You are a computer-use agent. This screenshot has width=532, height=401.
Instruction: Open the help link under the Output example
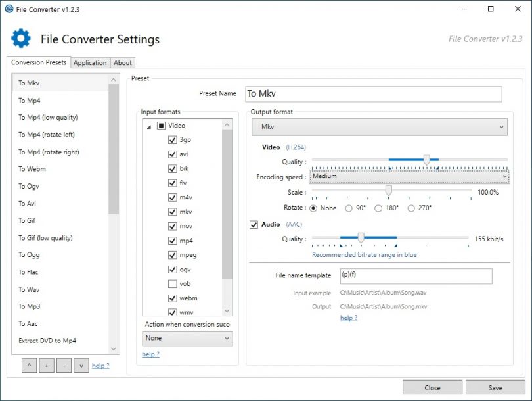[349, 318]
